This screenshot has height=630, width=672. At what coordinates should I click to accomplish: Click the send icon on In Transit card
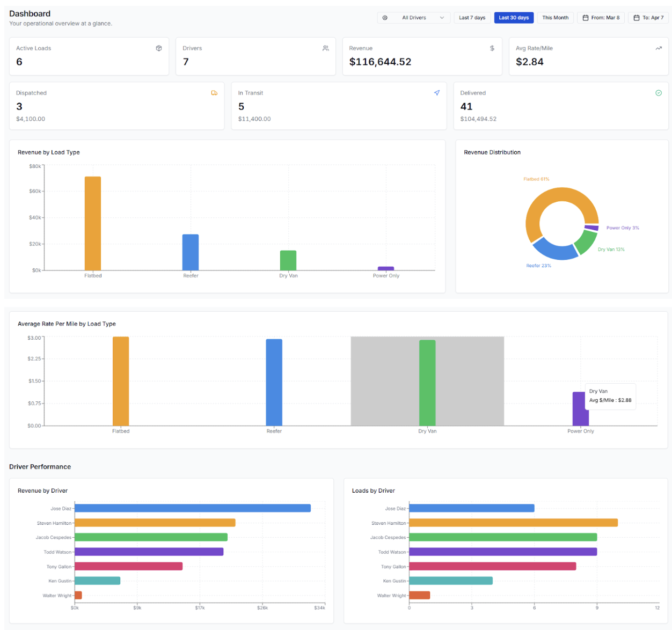click(437, 92)
